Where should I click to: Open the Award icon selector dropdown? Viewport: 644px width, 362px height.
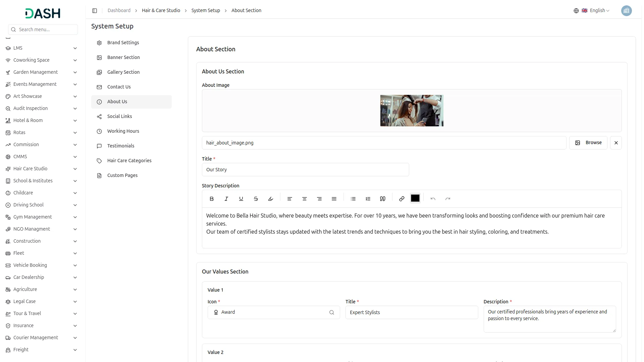pyautogui.click(x=274, y=312)
